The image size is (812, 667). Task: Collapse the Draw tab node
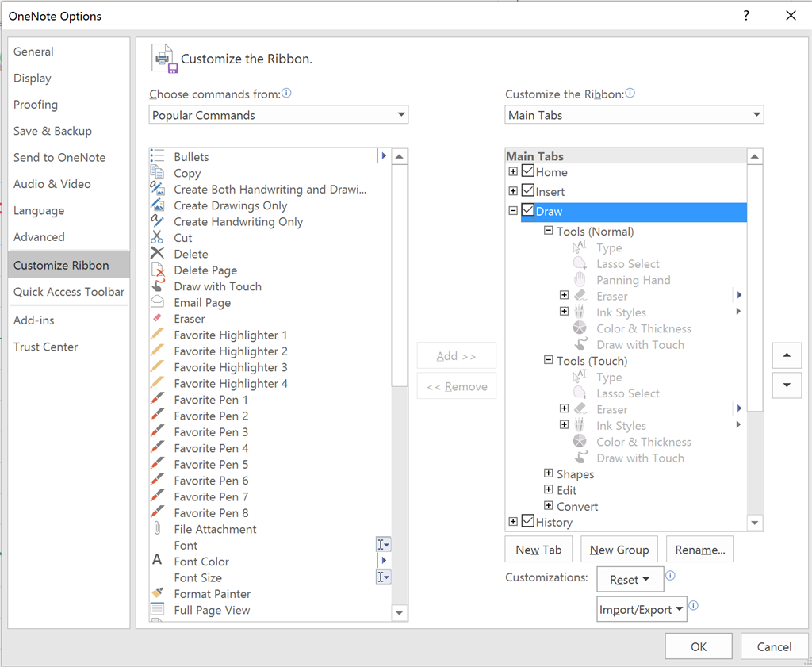513,211
